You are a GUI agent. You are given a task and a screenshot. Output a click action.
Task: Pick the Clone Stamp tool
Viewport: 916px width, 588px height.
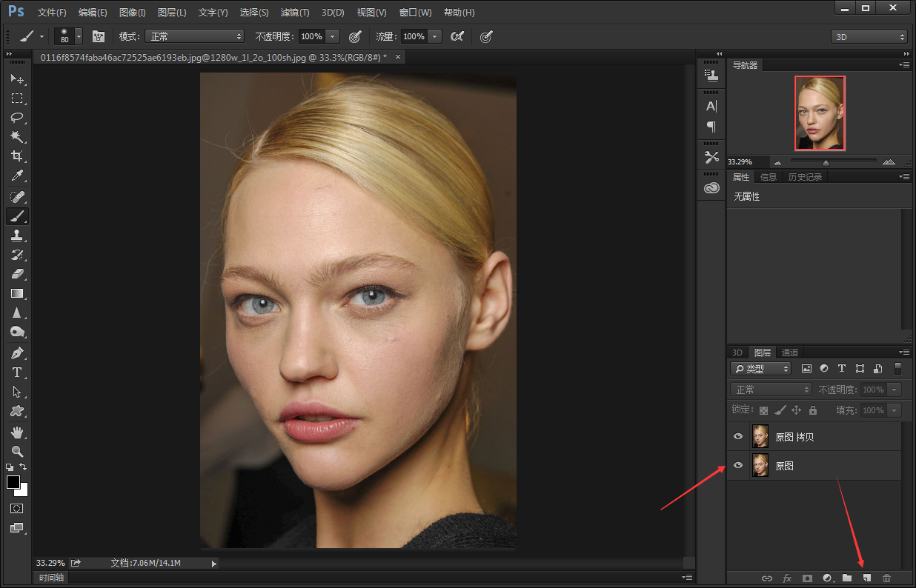(16, 235)
